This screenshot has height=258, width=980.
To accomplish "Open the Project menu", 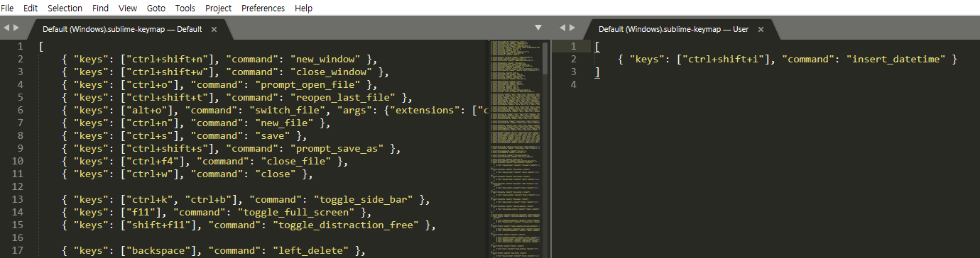I will [x=218, y=8].
